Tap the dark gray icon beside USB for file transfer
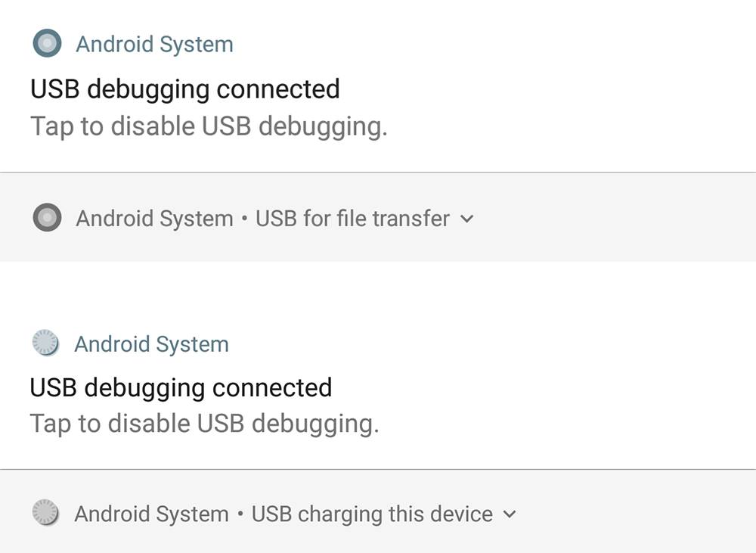 47,218
